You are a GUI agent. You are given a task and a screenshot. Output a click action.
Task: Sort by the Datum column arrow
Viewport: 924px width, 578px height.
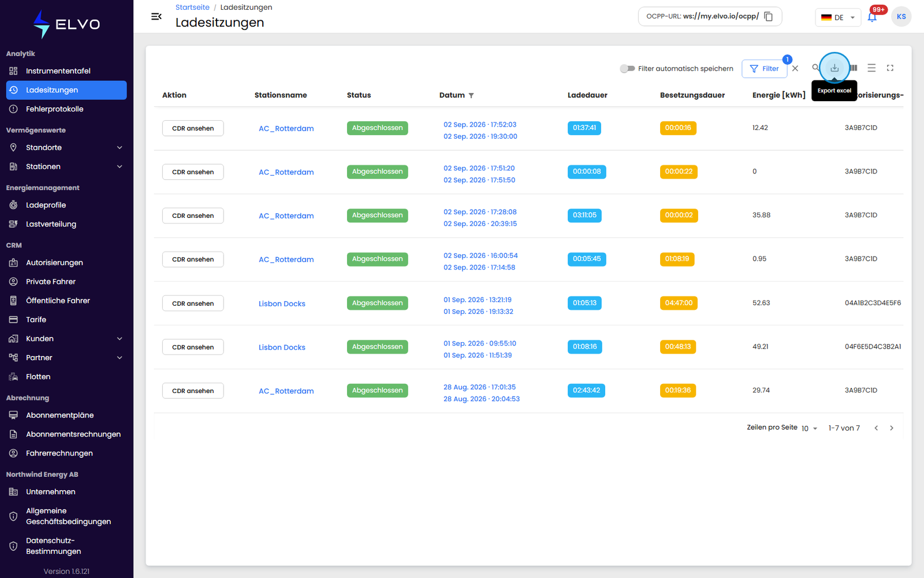click(471, 95)
